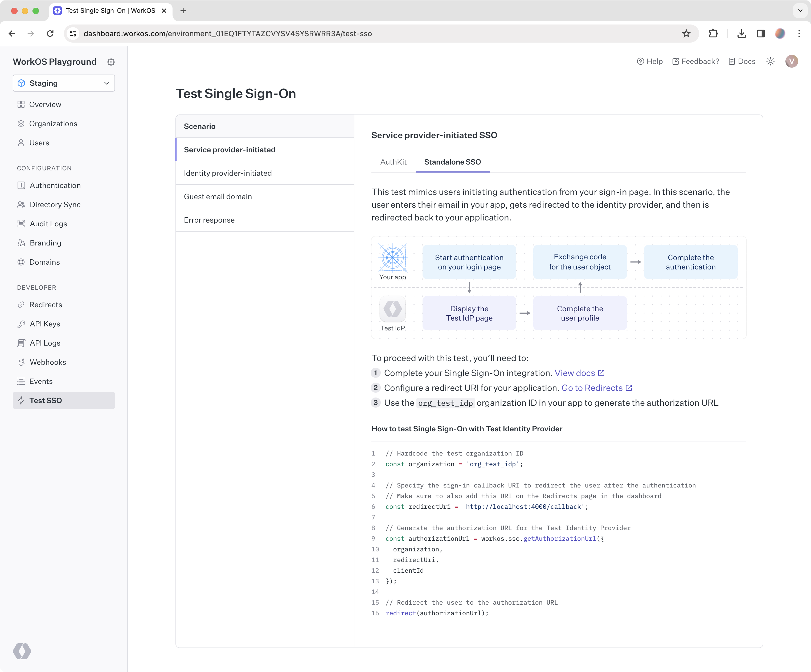Viewport: 811px width, 672px height.
Task: Bookmark this page with the star icon
Action: [x=686, y=34]
